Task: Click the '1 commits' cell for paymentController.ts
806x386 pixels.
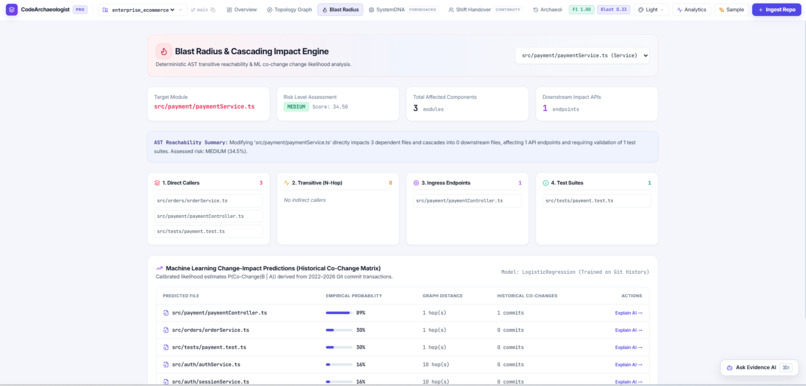Action: (x=510, y=313)
